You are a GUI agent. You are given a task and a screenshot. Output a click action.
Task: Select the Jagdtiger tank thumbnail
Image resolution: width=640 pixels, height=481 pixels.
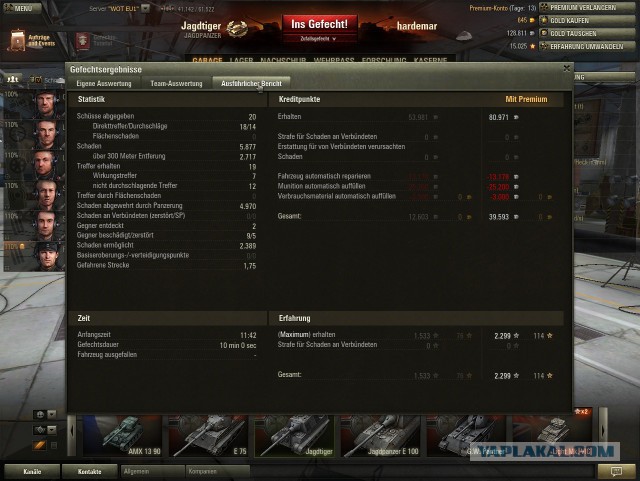tap(294, 436)
